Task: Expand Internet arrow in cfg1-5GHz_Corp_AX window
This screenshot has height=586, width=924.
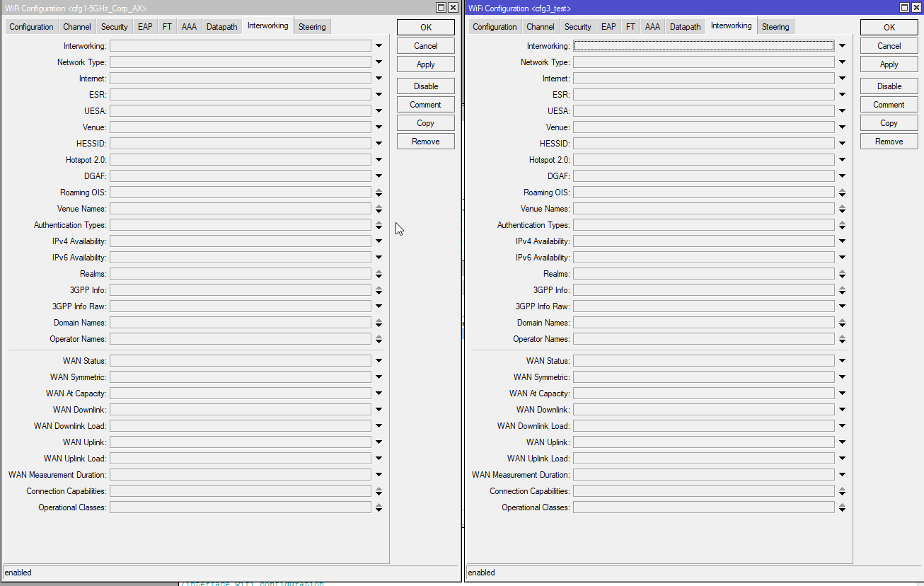Action: coord(379,79)
